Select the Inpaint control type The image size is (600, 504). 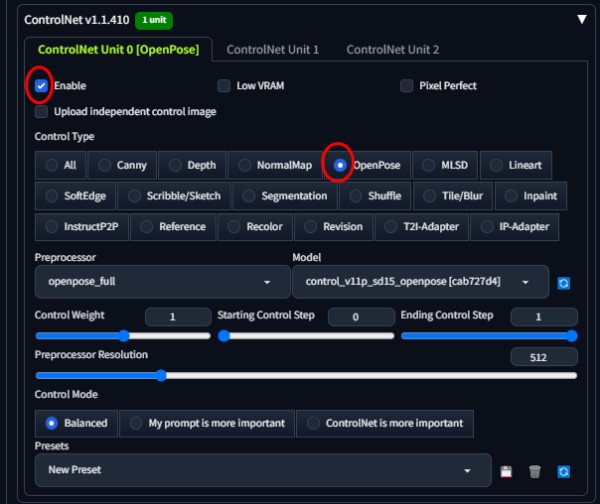[531, 196]
